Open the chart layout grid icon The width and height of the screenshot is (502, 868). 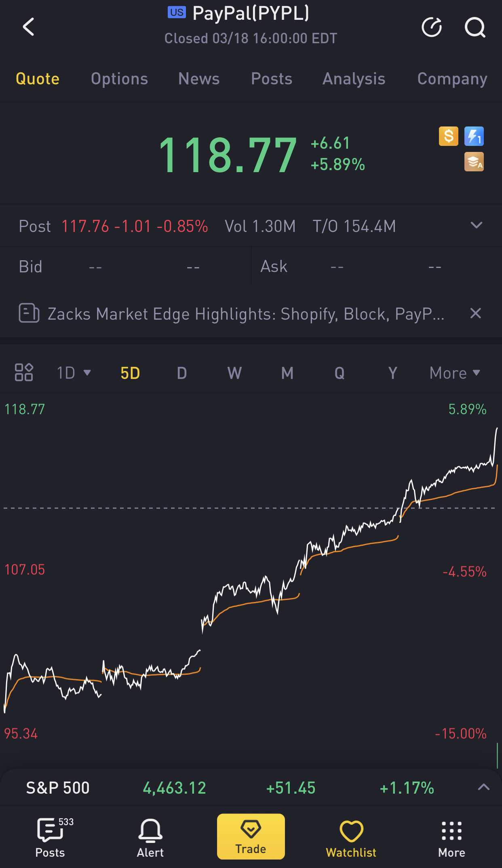pyautogui.click(x=24, y=372)
